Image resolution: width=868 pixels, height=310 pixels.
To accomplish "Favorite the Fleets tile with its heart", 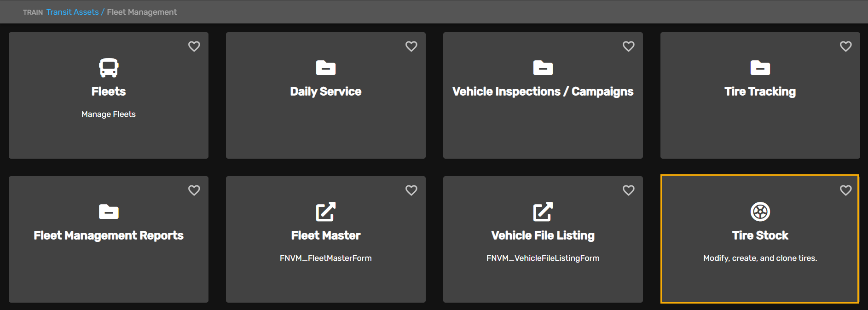I will [194, 46].
